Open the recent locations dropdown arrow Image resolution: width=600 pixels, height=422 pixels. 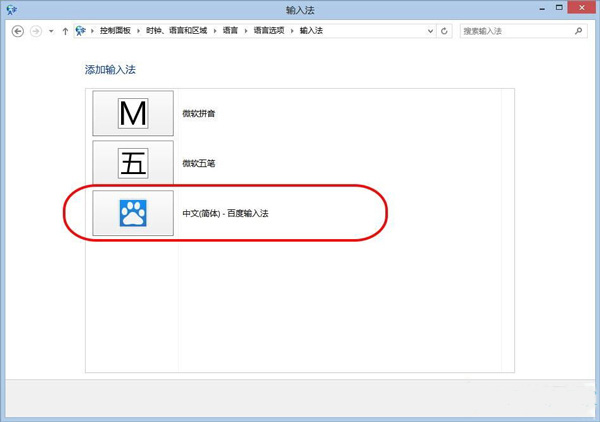coord(51,31)
